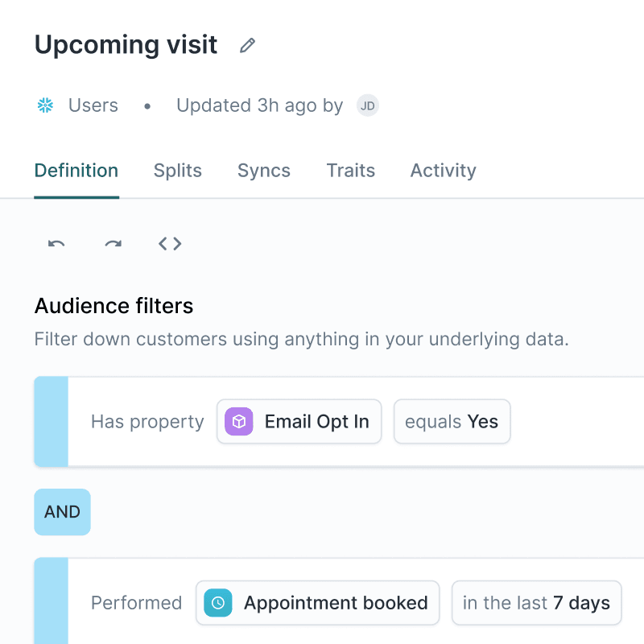644x644 pixels.
Task: Click the purple Email Opt In property icon
Action: [x=237, y=421]
